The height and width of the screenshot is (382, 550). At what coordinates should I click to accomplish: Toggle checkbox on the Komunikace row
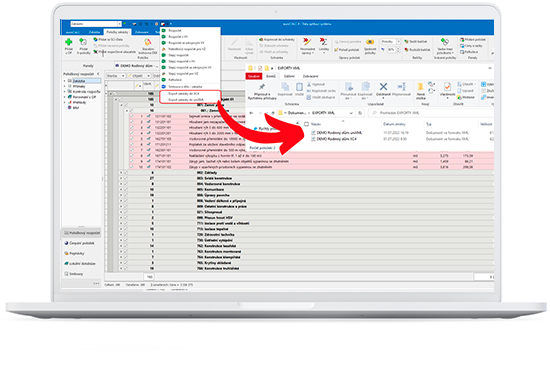126,189
